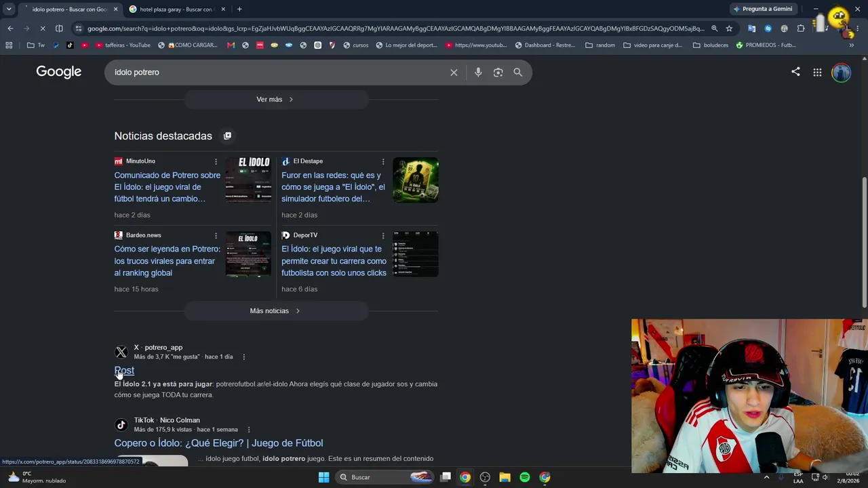
Task: Open more options for DeporTV article
Action: point(383,236)
